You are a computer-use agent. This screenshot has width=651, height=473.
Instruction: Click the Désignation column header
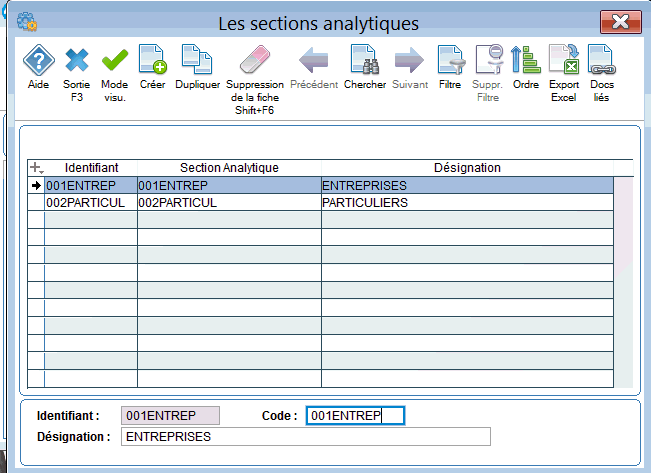coord(467,168)
